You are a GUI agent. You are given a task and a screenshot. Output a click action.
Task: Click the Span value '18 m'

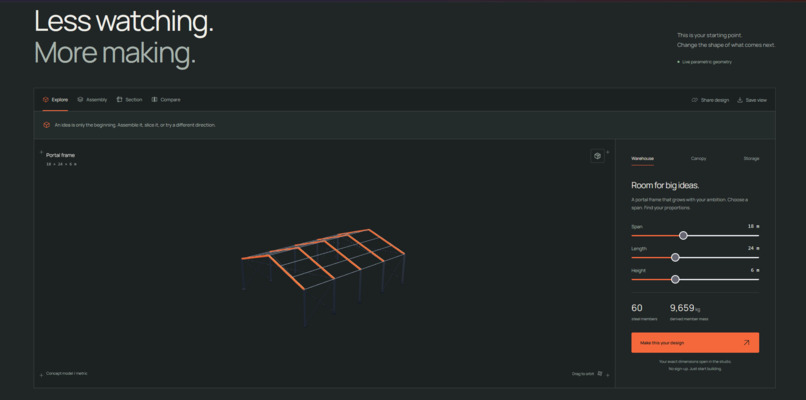pos(753,226)
